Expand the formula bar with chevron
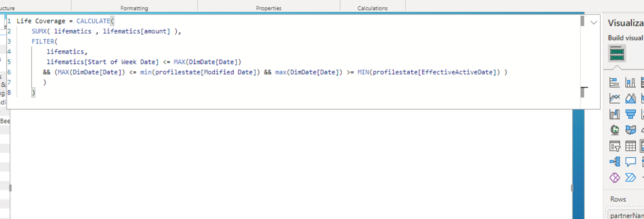 pos(594,23)
